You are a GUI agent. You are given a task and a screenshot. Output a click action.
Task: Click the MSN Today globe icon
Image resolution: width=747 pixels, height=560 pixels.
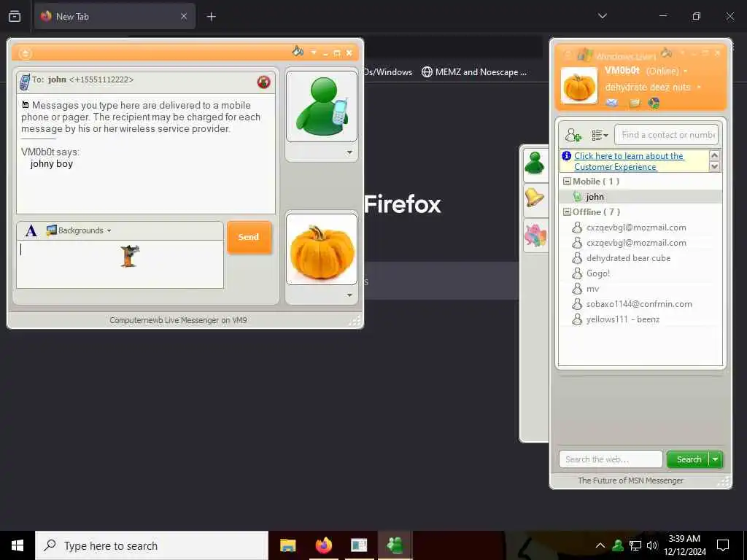click(x=654, y=103)
